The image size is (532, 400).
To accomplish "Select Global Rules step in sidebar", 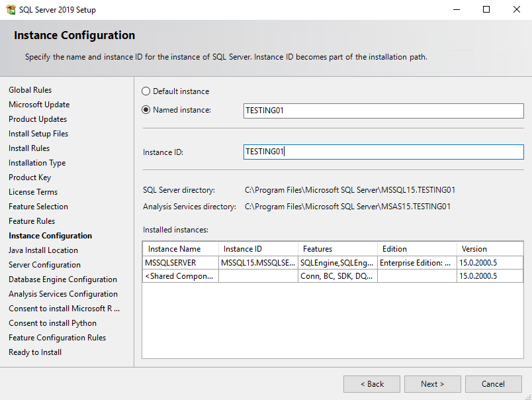I will [30, 90].
